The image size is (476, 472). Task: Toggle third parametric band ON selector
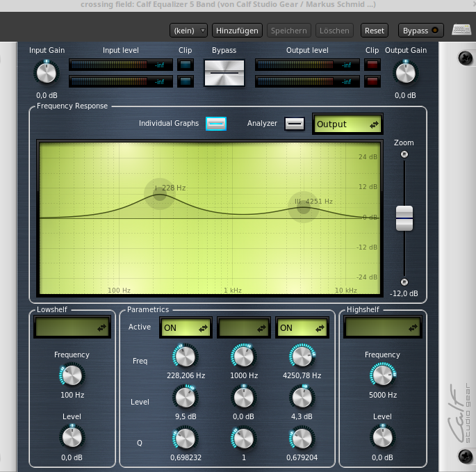pyautogui.click(x=302, y=327)
